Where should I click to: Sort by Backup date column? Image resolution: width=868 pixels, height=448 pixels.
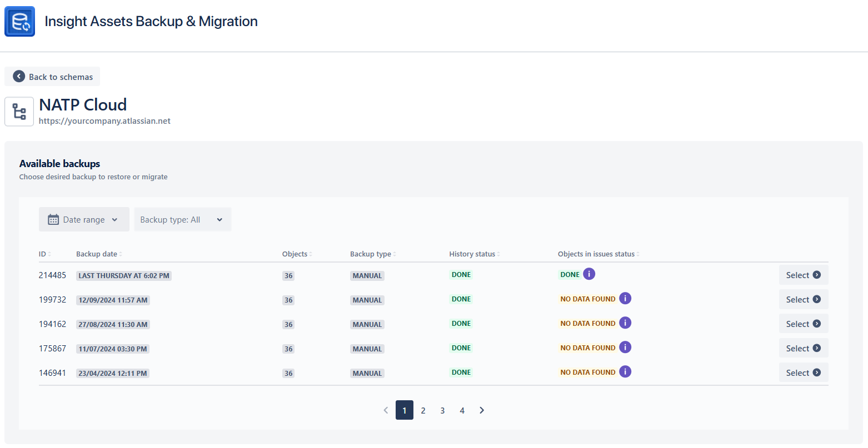point(99,254)
